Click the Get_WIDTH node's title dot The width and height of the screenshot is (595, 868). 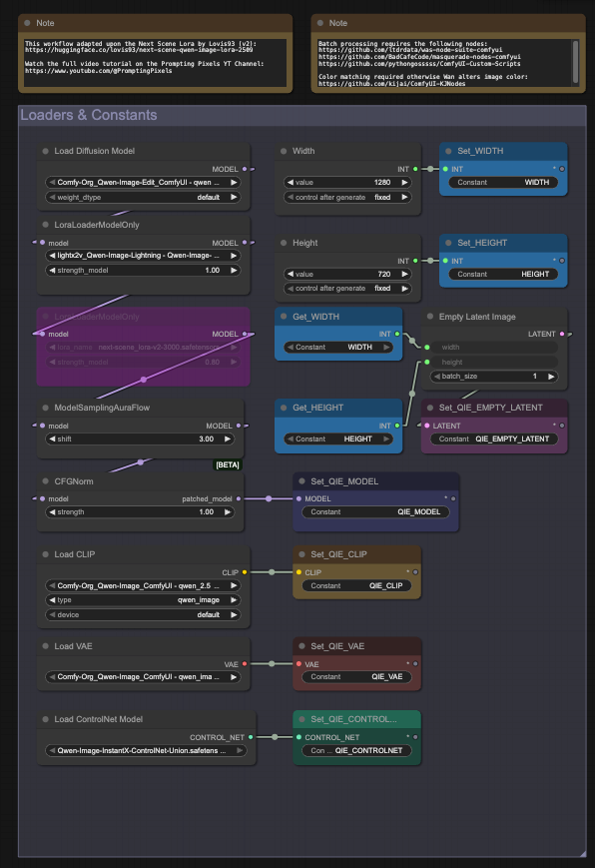(x=284, y=317)
